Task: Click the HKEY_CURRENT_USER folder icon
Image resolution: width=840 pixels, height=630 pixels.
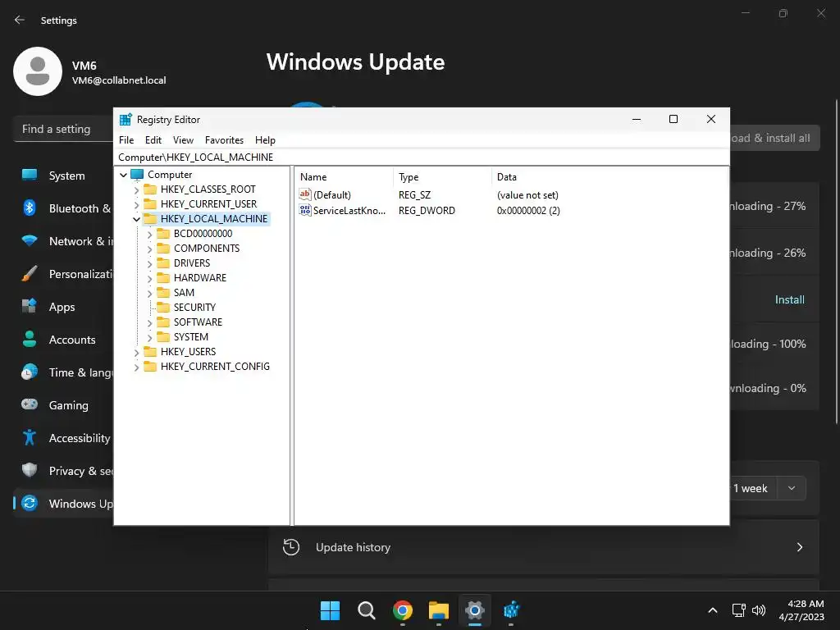Action: pyautogui.click(x=151, y=204)
